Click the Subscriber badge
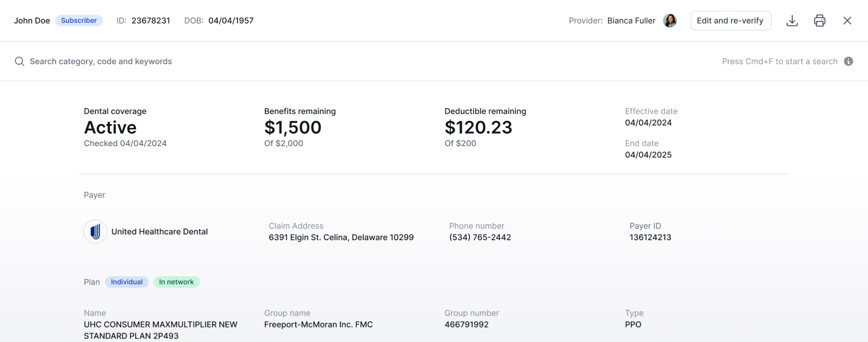This screenshot has height=342, width=868. coord(79,20)
